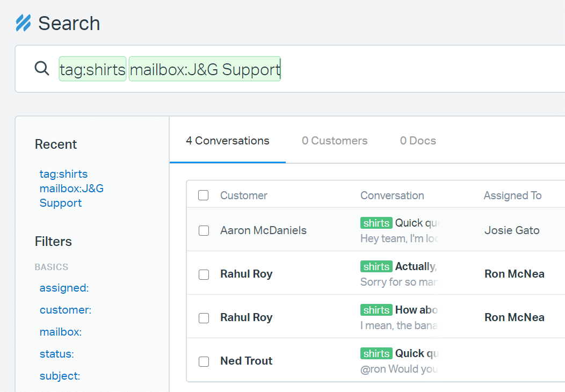Choose the subject: filter
565x392 pixels.
[60, 376]
